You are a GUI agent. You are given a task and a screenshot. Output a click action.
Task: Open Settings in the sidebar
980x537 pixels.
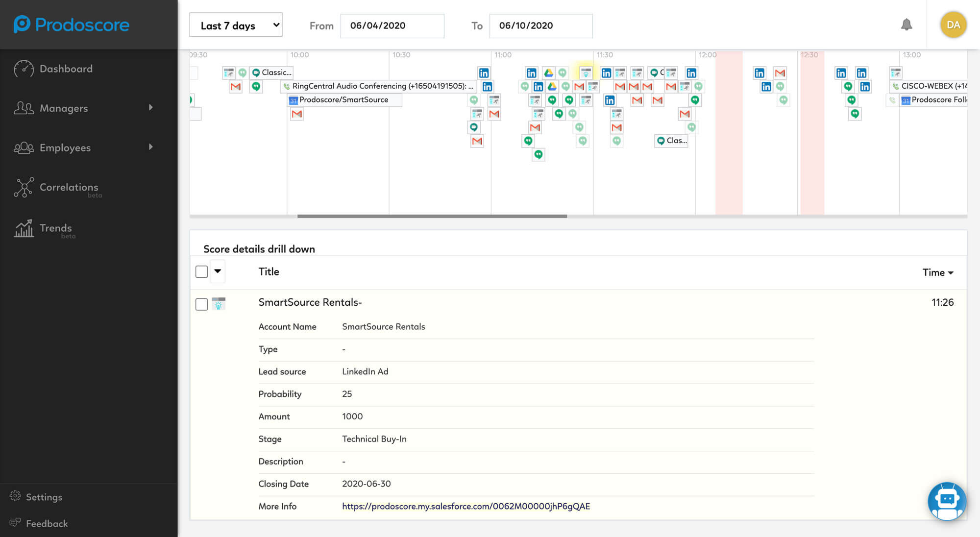pyautogui.click(x=44, y=497)
